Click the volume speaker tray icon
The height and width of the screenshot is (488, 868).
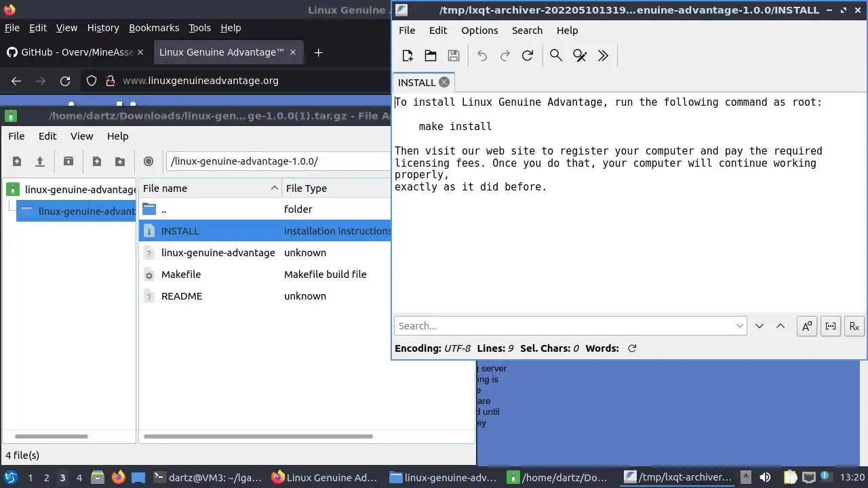pyautogui.click(x=765, y=478)
